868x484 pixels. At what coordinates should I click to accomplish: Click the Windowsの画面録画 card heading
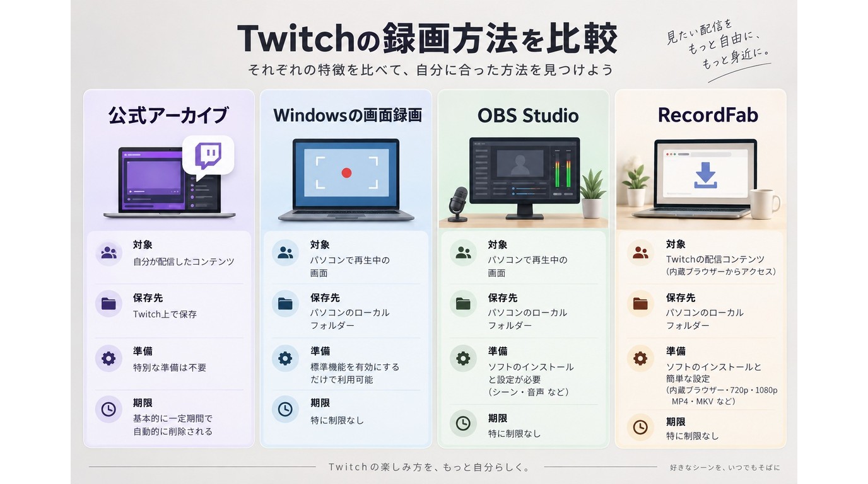point(347,115)
